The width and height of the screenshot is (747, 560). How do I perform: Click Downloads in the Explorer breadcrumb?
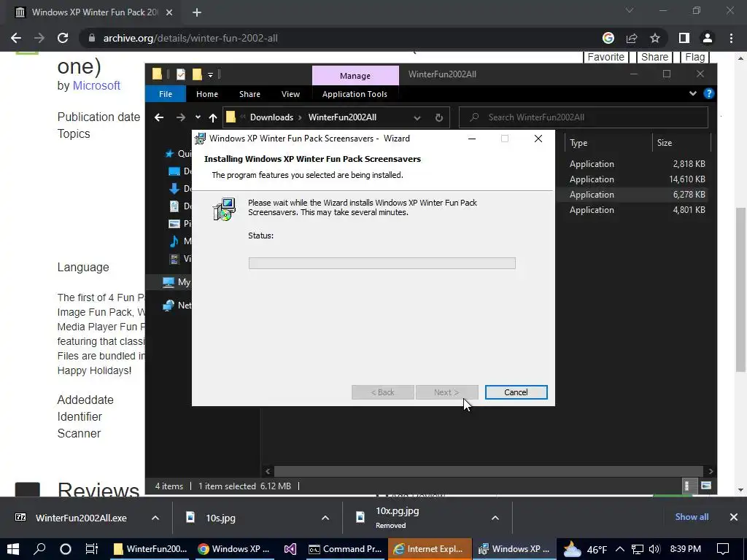pos(271,117)
